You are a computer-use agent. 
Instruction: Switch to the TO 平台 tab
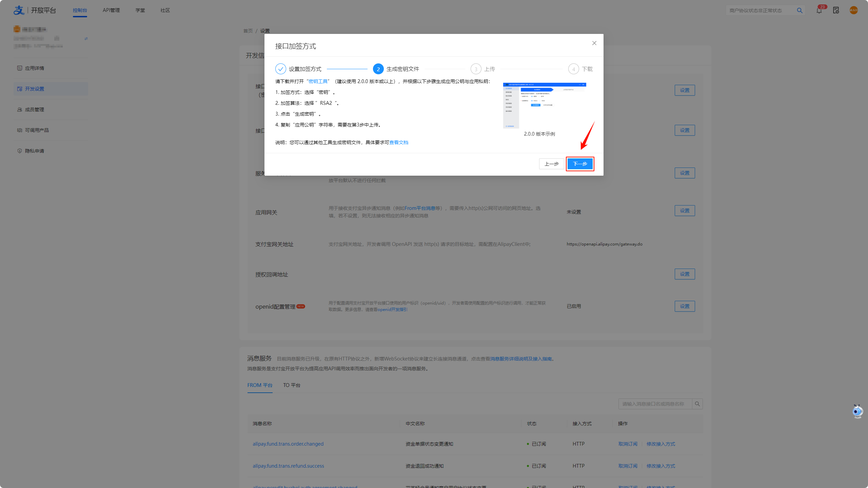(x=292, y=385)
